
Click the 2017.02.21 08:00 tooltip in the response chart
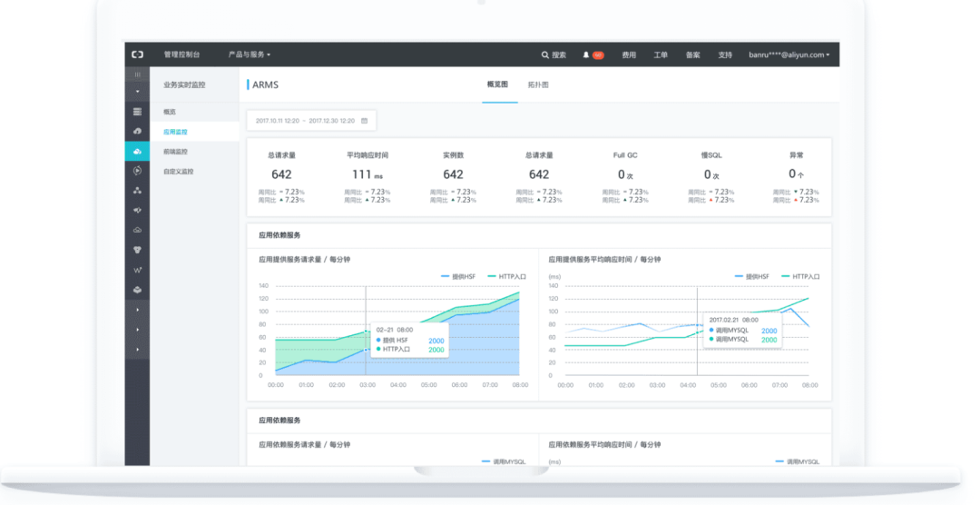742,330
